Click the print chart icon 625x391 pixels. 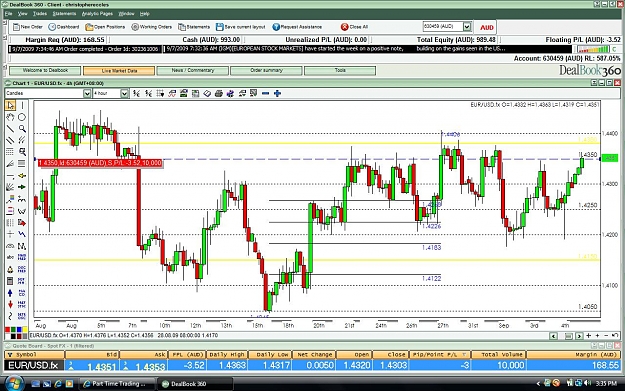[218, 93]
